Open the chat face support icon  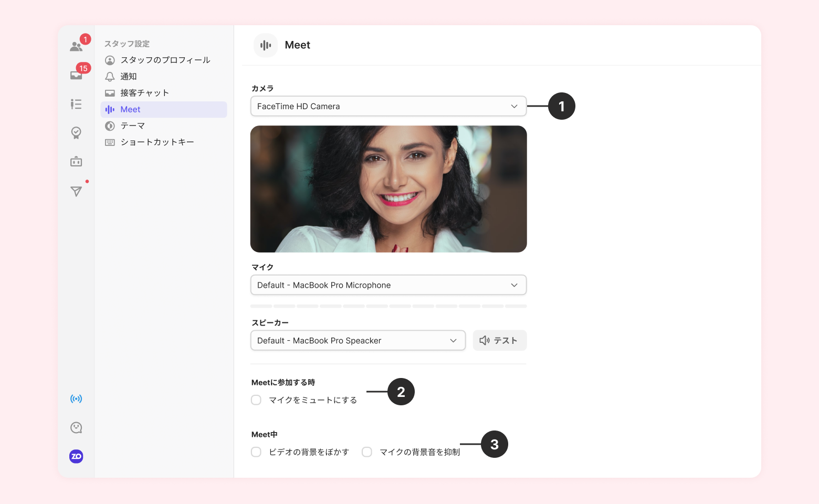(76, 427)
